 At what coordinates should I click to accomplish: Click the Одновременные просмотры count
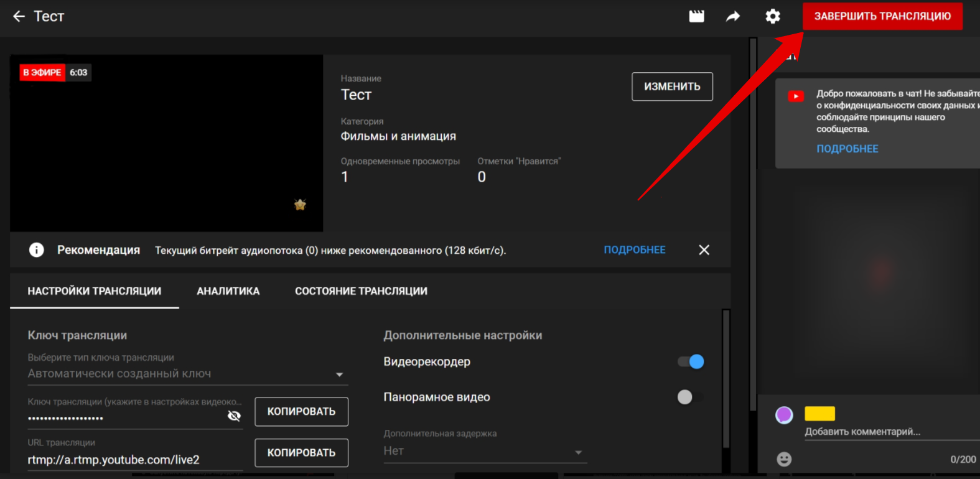[345, 177]
